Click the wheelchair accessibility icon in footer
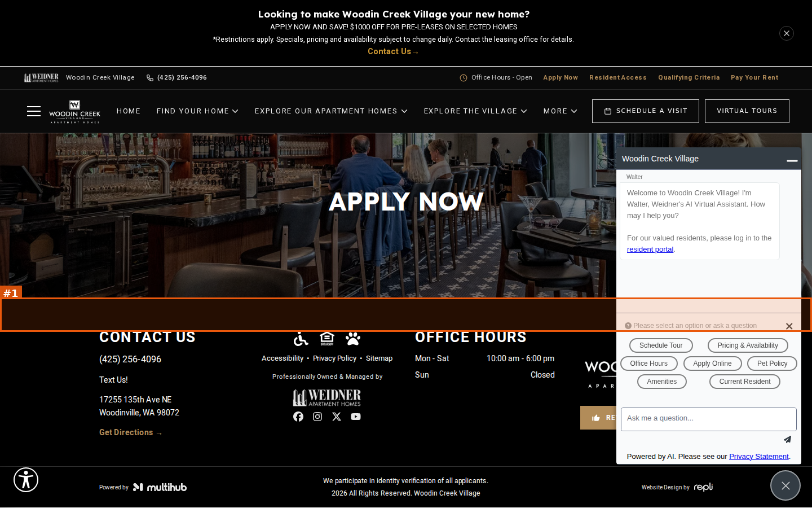 [x=301, y=339]
